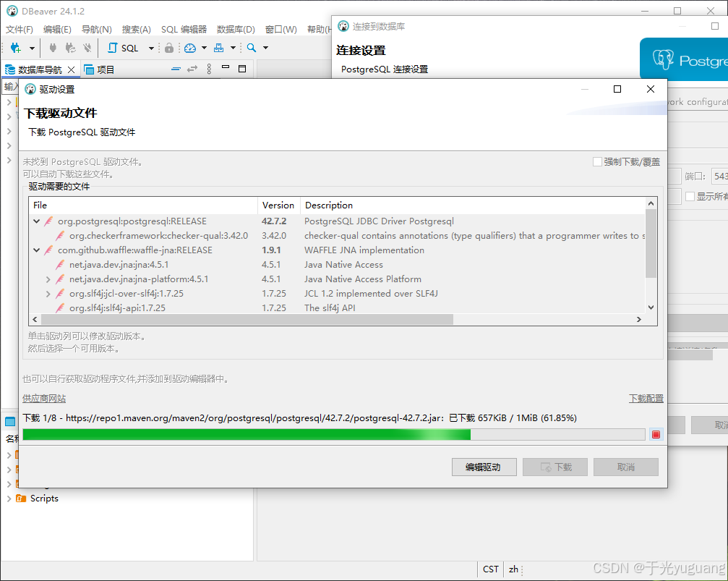Click the network schema toolbar icon

tap(218, 48)
